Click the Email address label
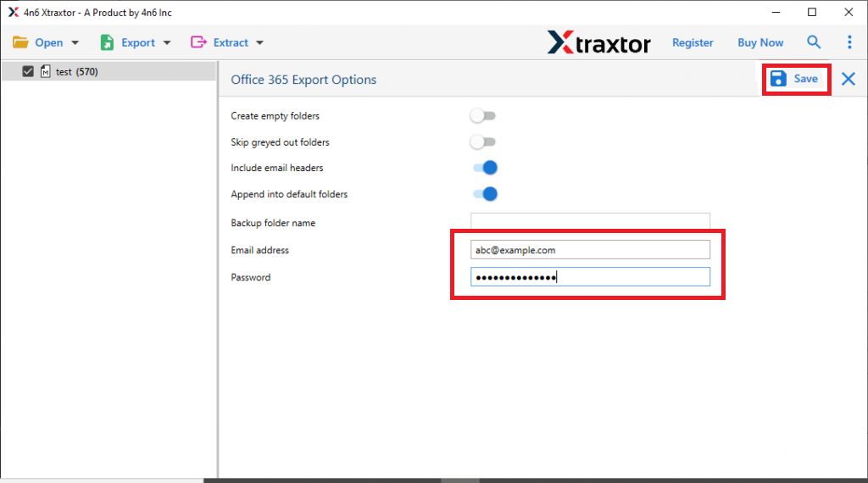Viewport: 868px width, 483px height. tap(259, 250)
